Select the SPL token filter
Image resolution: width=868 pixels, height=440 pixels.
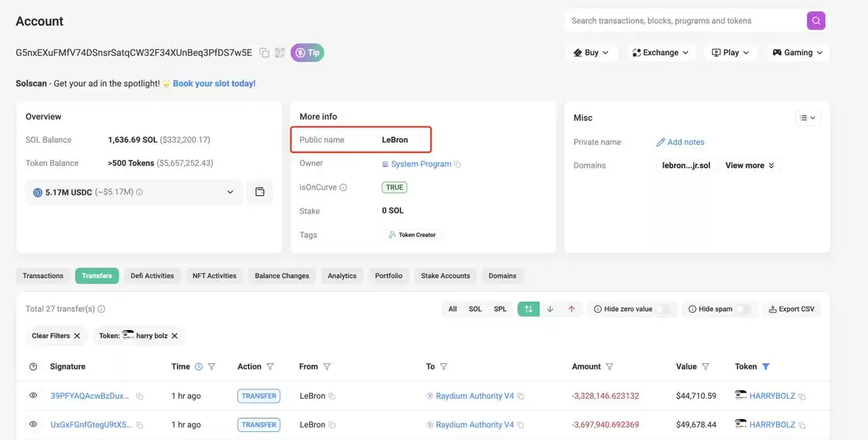point(500,309)
